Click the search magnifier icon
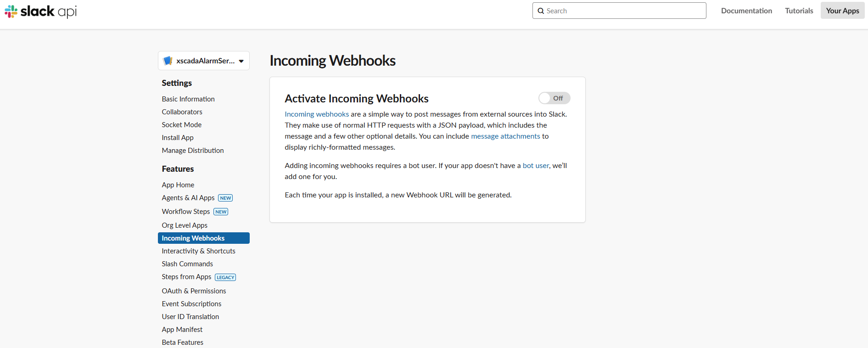Screen dimensions: 868x348 pos(541,11)
